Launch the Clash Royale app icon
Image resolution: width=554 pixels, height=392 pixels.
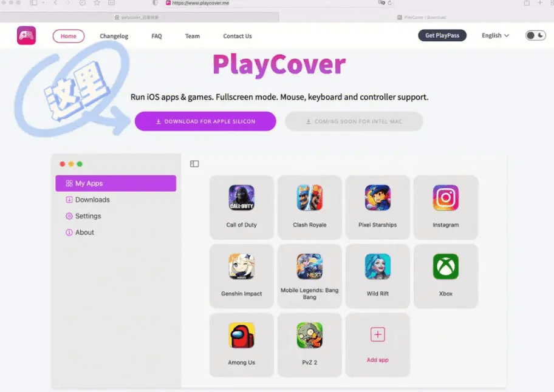tap(310, 198)
